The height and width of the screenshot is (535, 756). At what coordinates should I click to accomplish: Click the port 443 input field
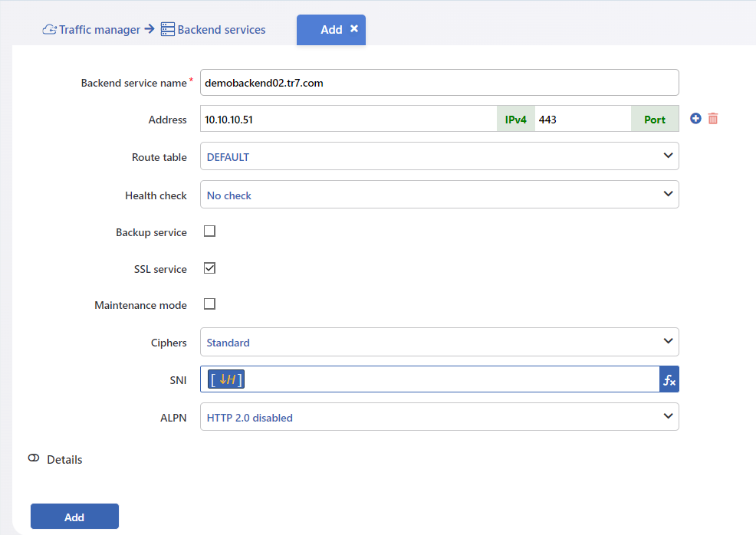pos(583,119)
